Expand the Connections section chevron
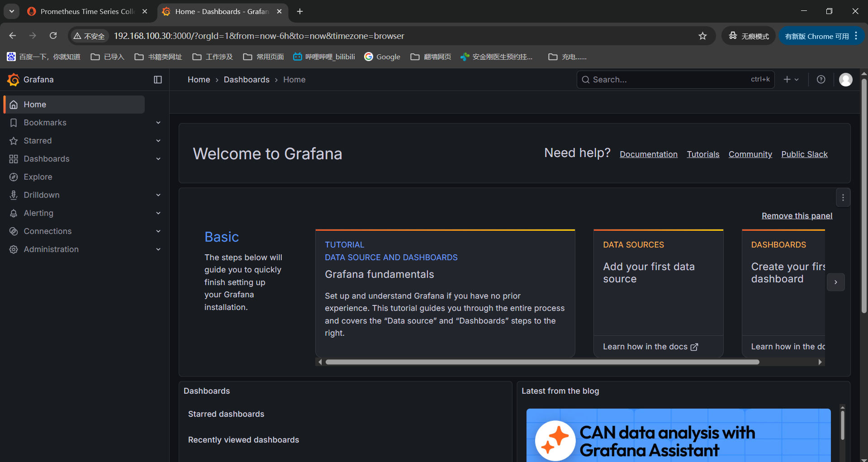 [x=158, y=231]
